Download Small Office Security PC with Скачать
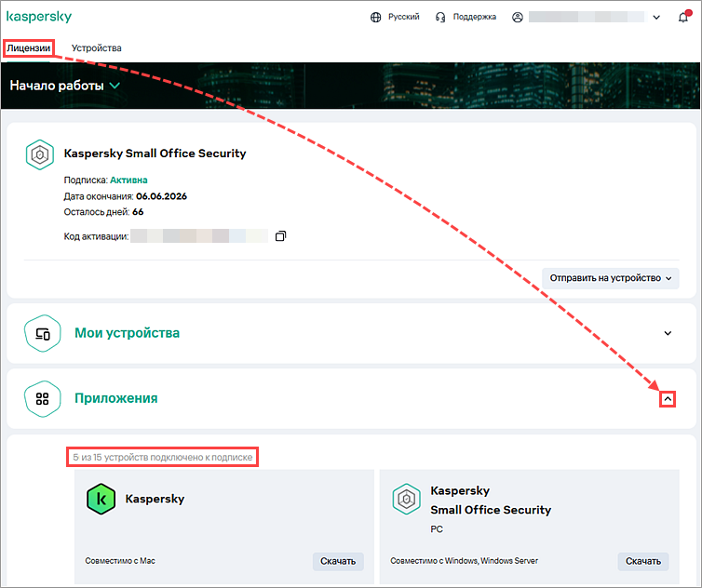Image resolution: width=702 pixels, height=588 pixels. coord(643,561)
